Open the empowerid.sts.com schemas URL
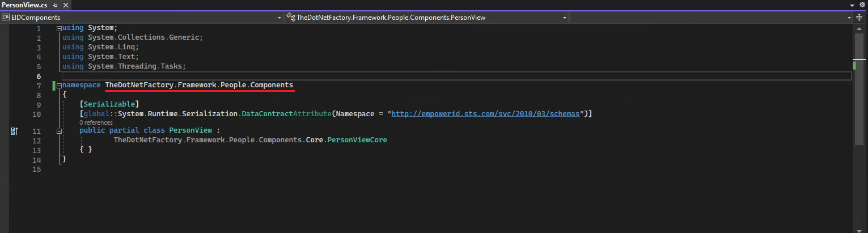The image size is (868, 233). (486, 114)
